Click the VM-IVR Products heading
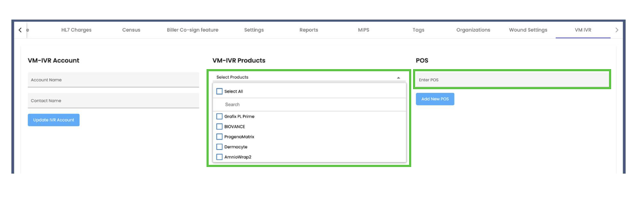The height and width of the screenshot is (202, 644). [239, 60]
